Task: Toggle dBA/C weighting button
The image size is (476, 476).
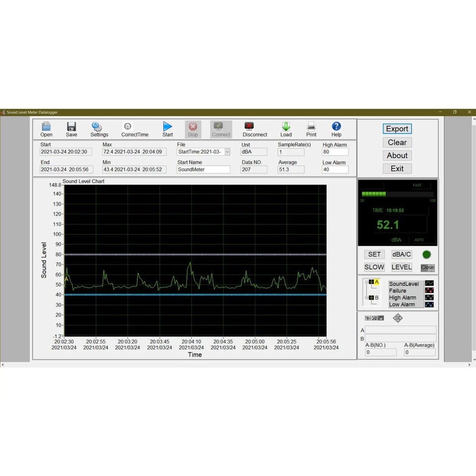Action: 401,254
